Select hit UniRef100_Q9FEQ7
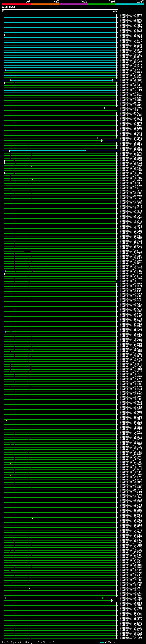 (x=131, y=618)
